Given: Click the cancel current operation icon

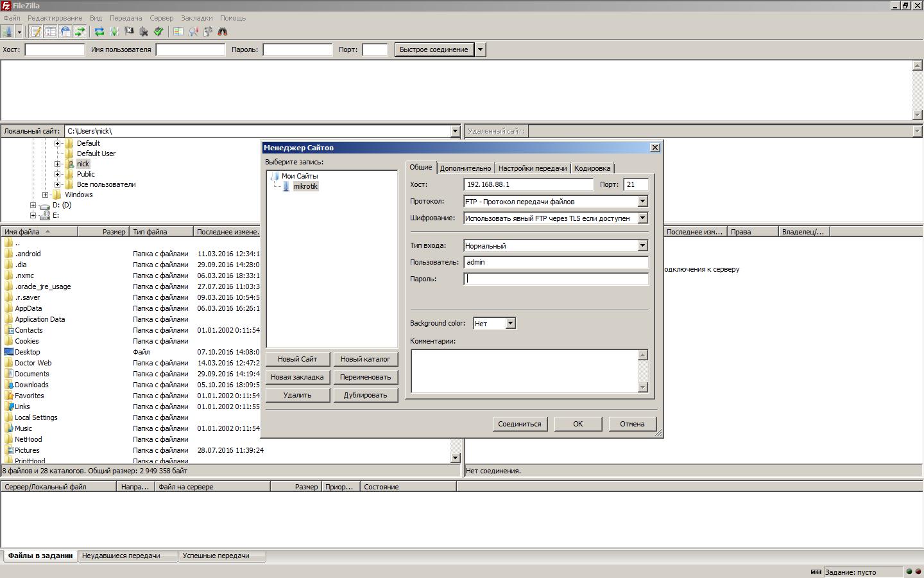Looking at the screenshot, I should tap(129, 31).
